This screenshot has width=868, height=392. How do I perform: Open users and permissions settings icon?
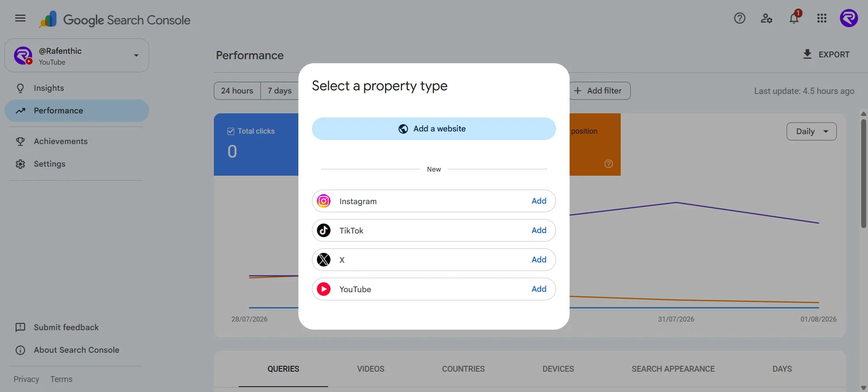[x=767, y=18]
